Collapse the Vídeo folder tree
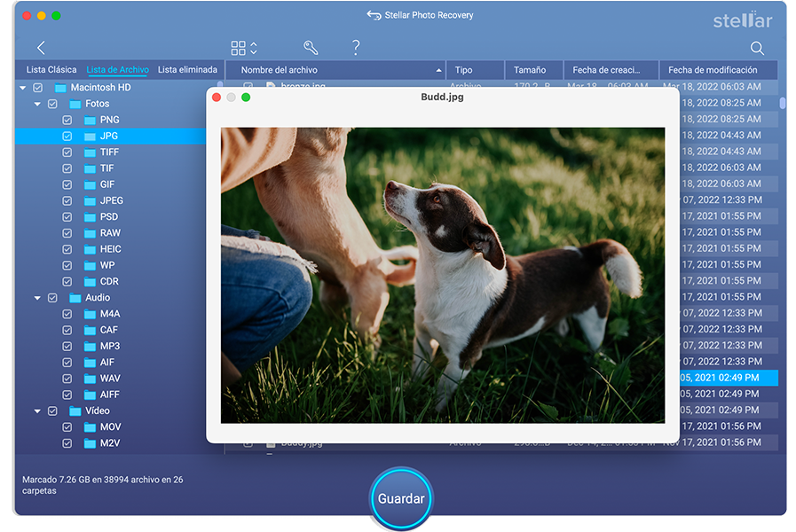 pyautogui.click(x=37, y=411)
